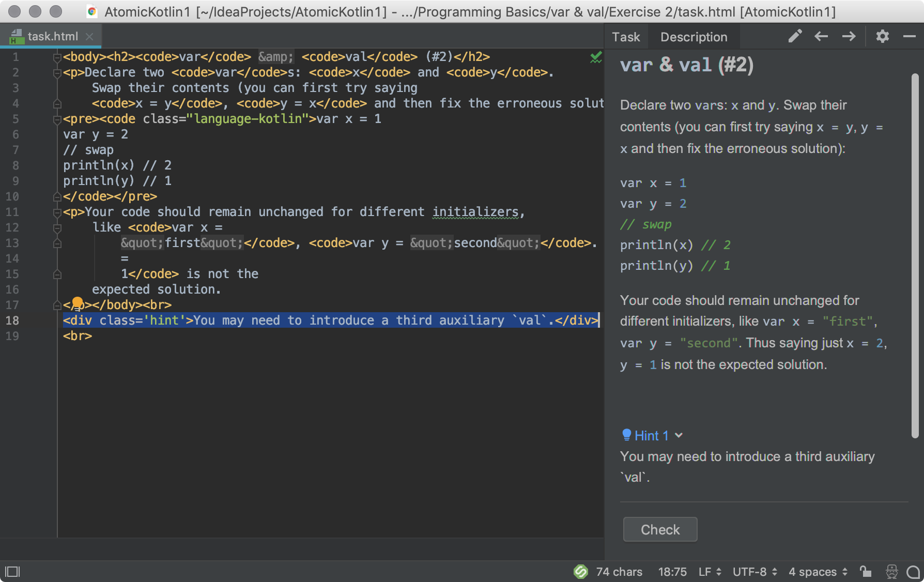Click the highlighted hint div on line 18
Screen dimensions: 924x582
(331, 320)
